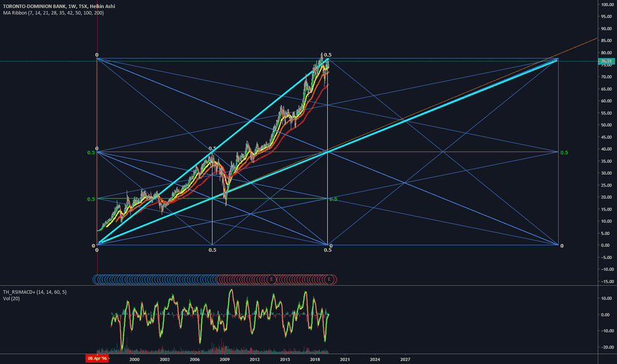Click the 100.00 price scale label
The height and width of the screenshot is (364, 617).
pos(607,5)
